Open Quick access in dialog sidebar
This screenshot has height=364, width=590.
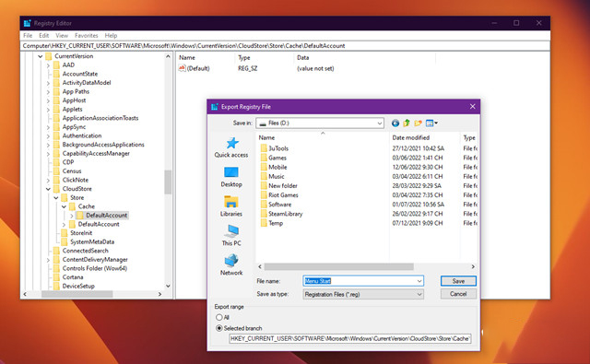tap(231, 147)
